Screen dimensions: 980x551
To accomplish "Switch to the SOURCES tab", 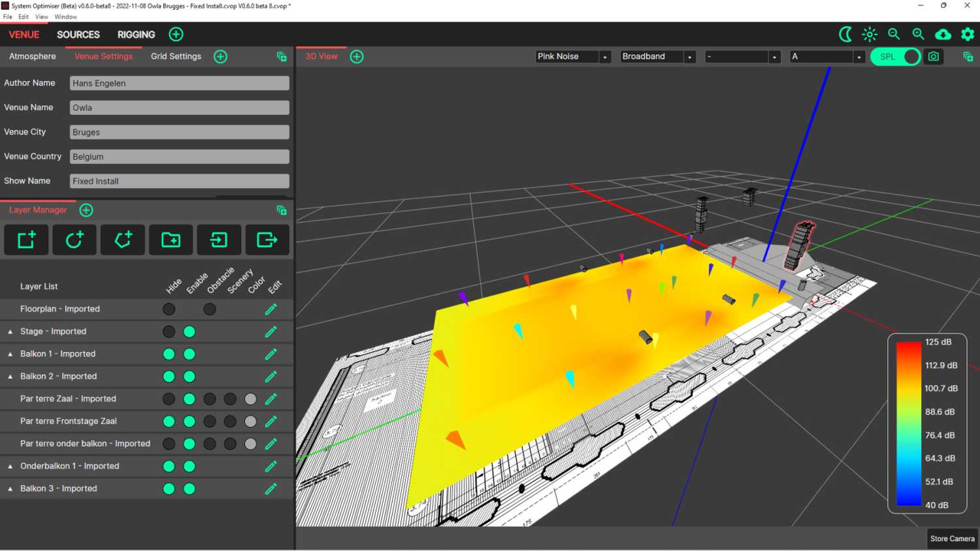I will pyautogui.click(x=78, y=35).
